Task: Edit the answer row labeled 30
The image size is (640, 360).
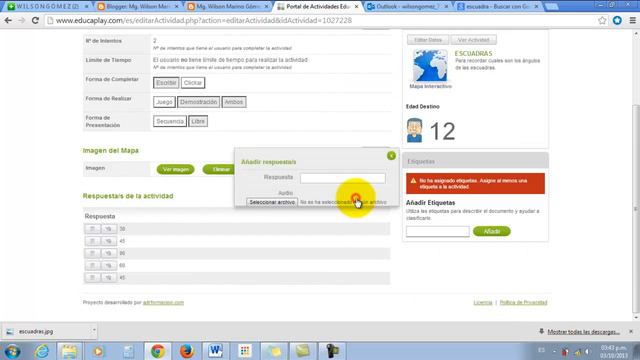Action: [109, 229]
